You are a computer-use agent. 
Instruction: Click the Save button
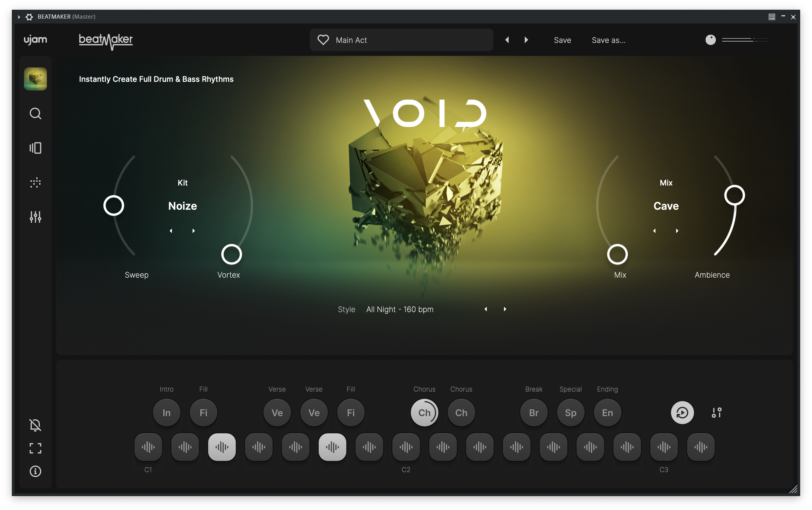point(562,40)
